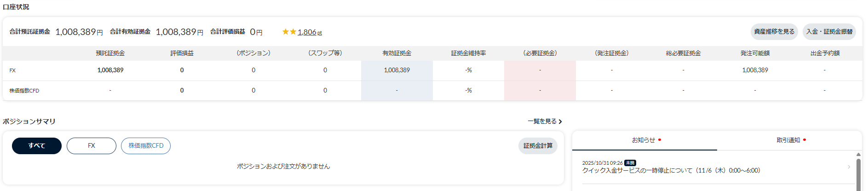Select the 株価指数CFD filter pill
The height and width of the screenshot is (191, 868).
(x=146, y=146)
